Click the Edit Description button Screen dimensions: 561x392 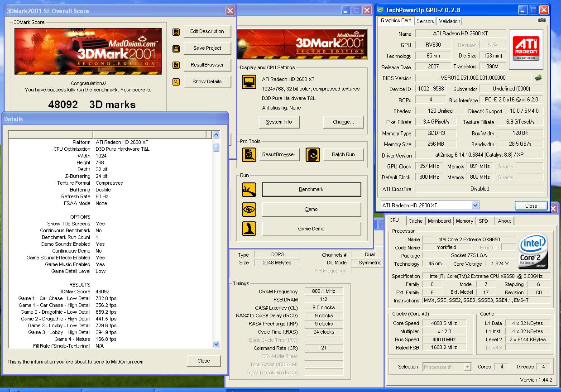207,32
